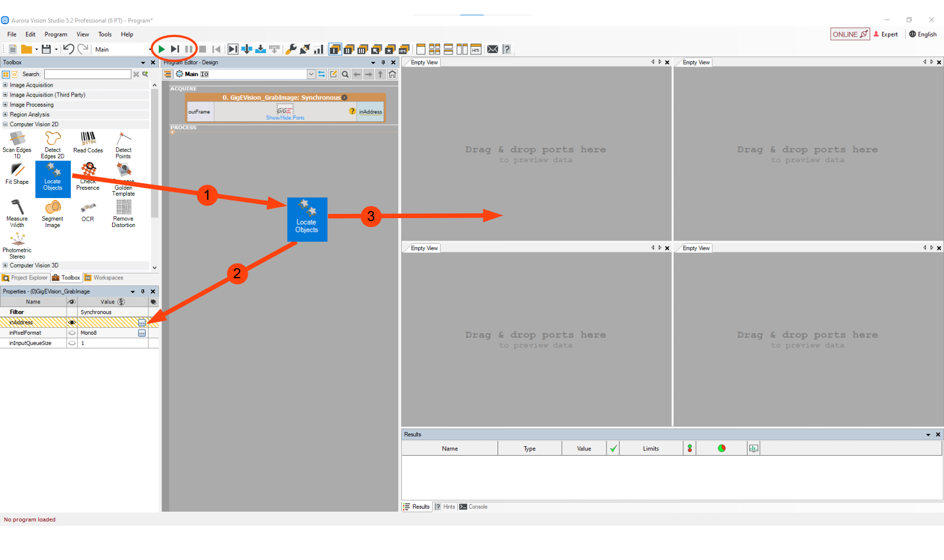
Task: Choose the OCR tool icon
Action: 88,211
